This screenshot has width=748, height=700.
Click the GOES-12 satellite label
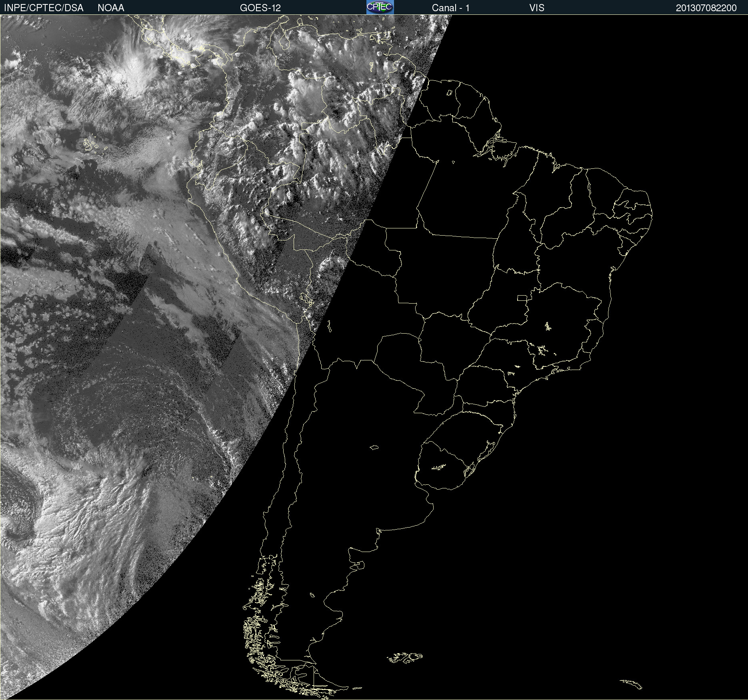coord(260,8)
